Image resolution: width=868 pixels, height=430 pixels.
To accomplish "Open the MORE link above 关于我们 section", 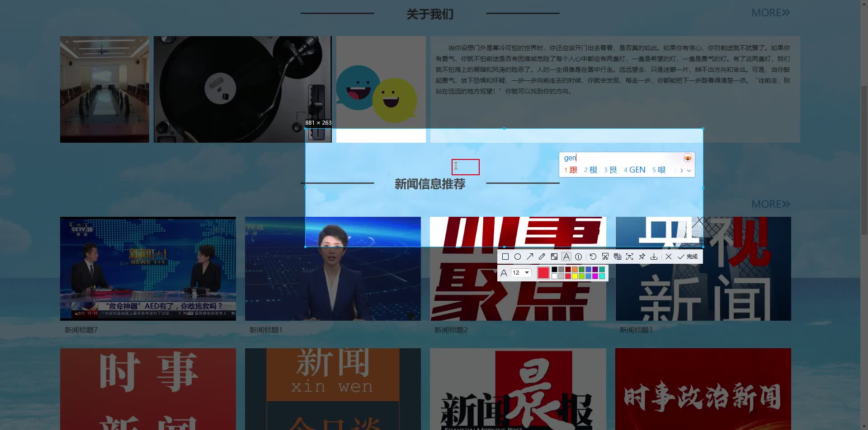I will coord(771,13).
